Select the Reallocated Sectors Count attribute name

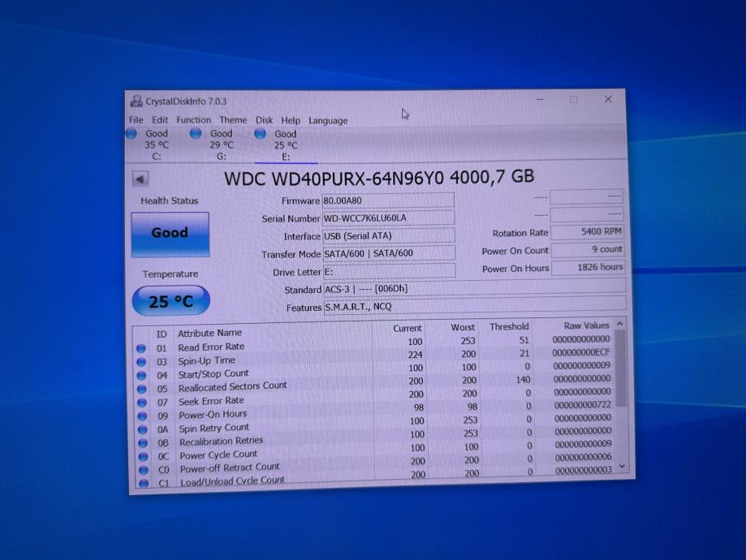[x=233, y=387]
